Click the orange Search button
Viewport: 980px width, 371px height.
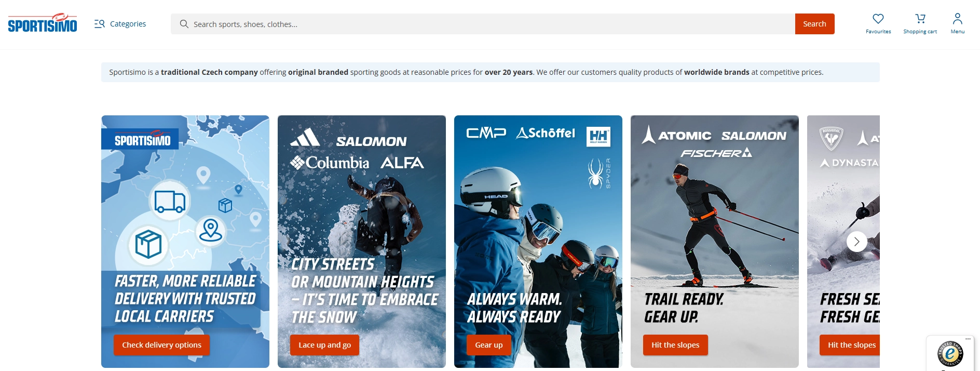[x=814, y=24]
